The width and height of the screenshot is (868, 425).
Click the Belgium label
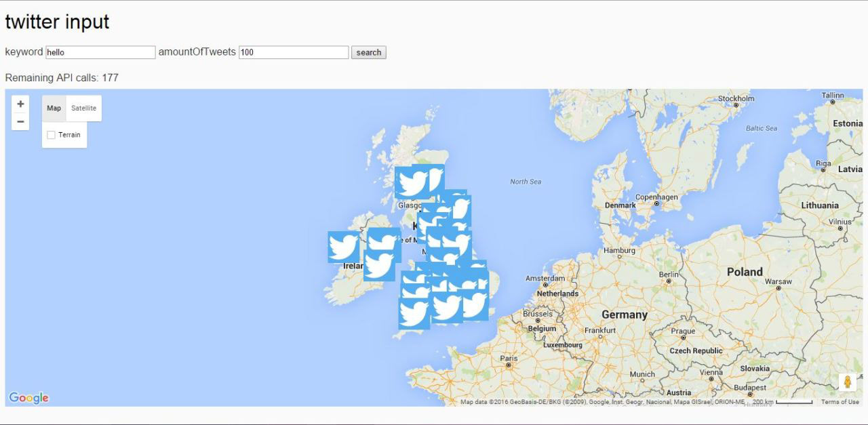click(x=542, y=329)
